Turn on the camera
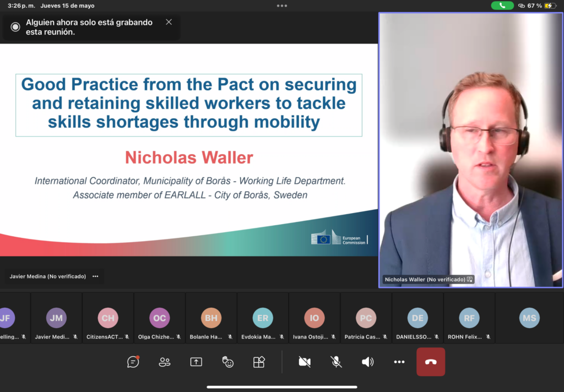 [305, 362]
